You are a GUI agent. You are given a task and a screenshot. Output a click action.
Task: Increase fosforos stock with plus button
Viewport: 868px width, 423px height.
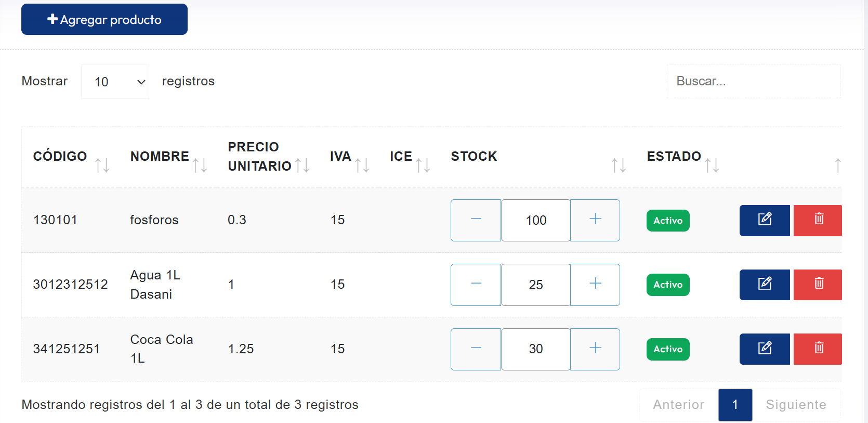[595, 220]
